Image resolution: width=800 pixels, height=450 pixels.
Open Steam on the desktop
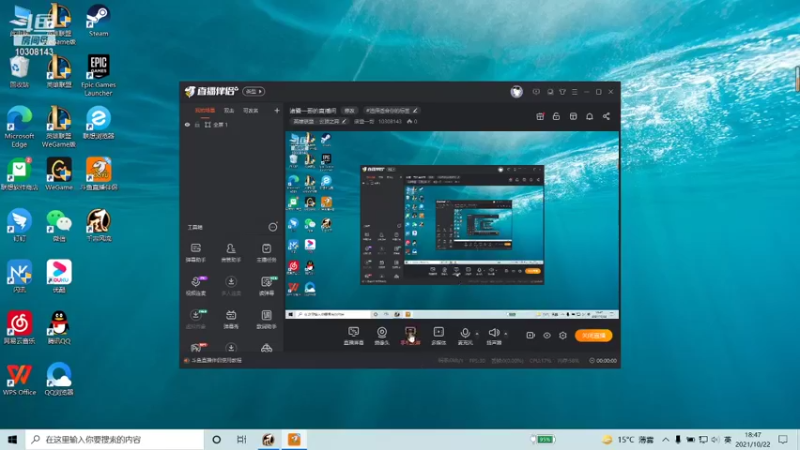[98, 21]
